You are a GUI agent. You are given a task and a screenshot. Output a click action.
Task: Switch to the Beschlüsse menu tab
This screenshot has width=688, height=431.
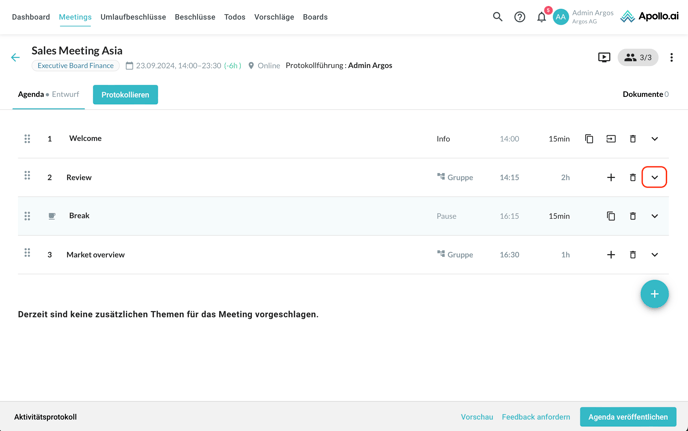click(x=195, y=17)
